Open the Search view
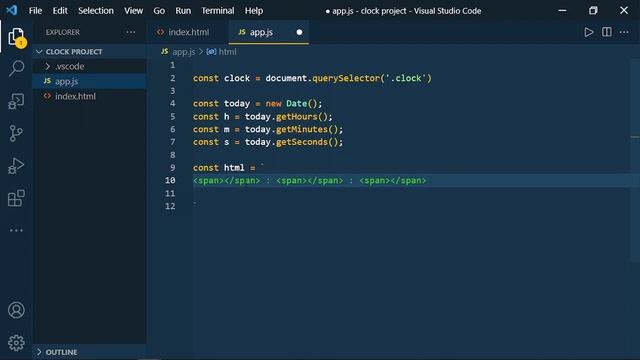Image resolution: width=640 pixels, height=360 pixels. (x=16, y=68)
